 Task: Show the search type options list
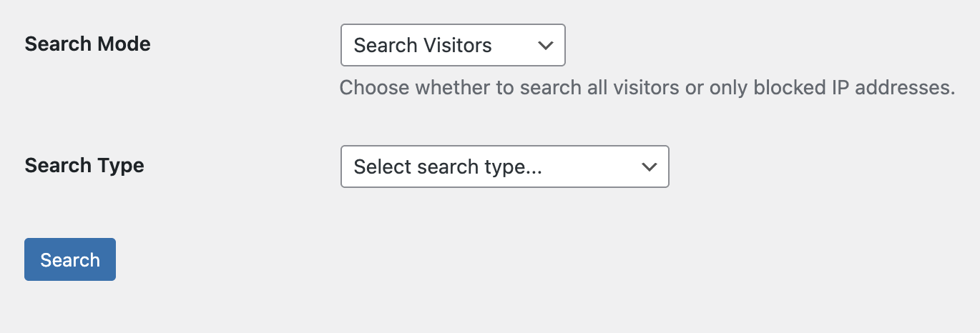[504, 166]
